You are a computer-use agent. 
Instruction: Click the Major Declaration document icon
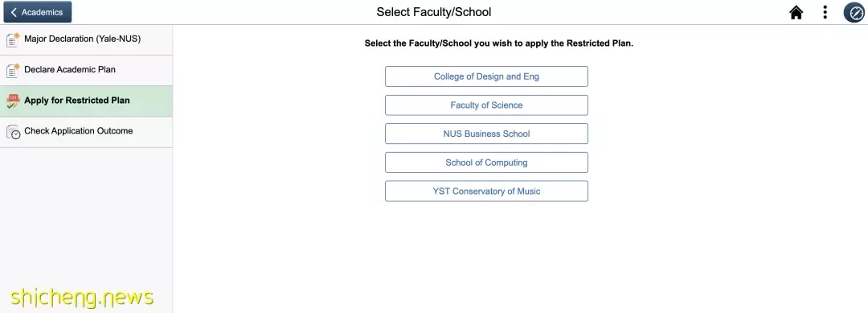(x=13, y=40)
